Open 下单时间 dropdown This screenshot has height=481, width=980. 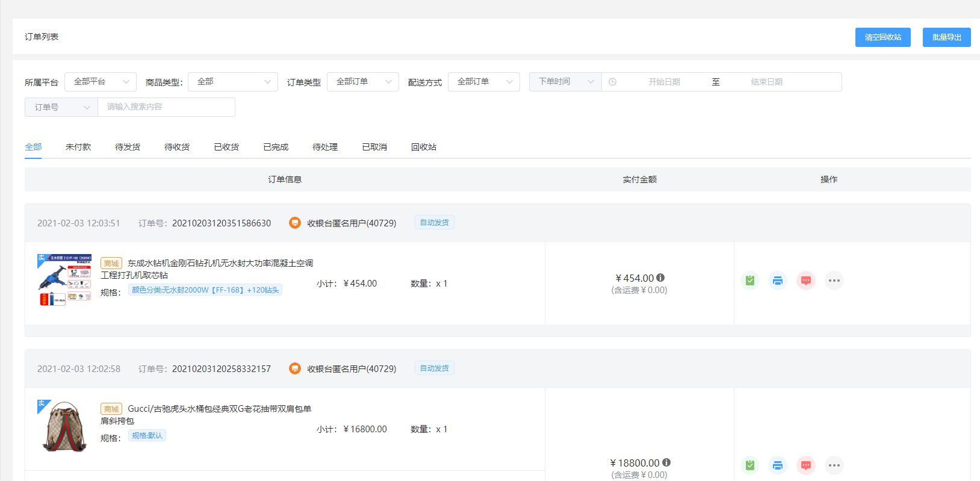565,82
